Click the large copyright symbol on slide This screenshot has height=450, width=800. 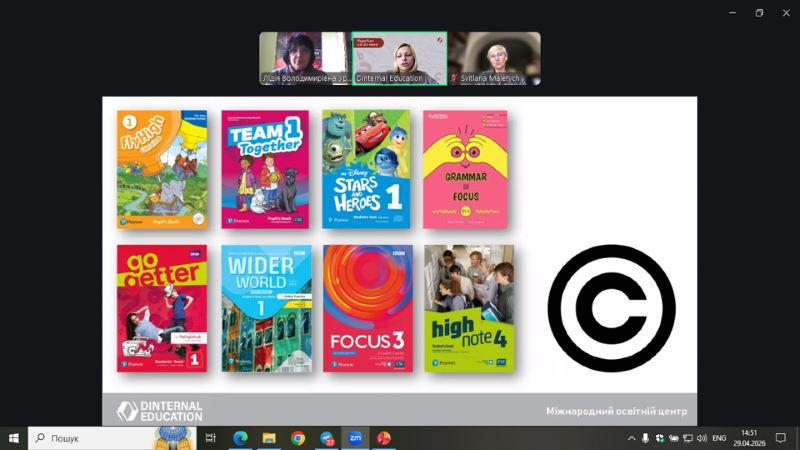tap(611, 308)
